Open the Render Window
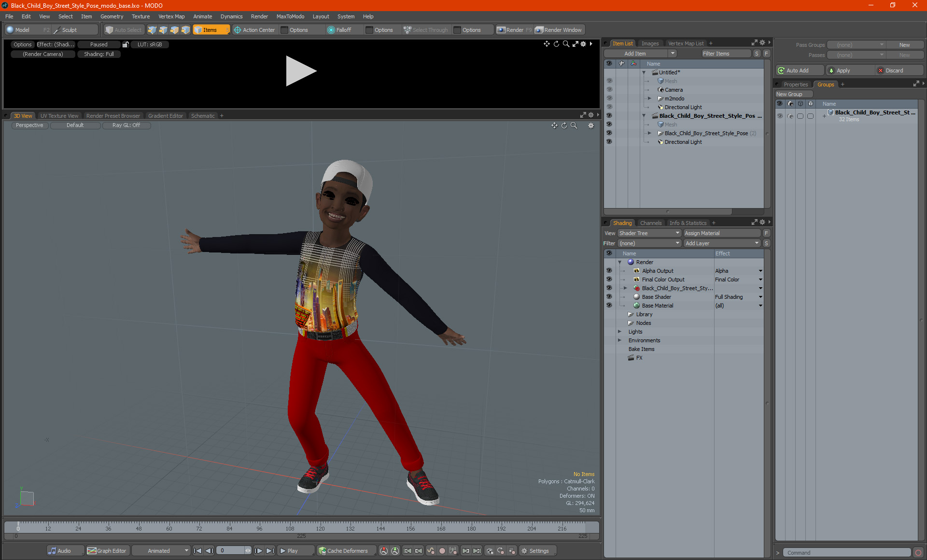Screen dimensions: 927x560 pyautogui.click(x=559, y=30)
